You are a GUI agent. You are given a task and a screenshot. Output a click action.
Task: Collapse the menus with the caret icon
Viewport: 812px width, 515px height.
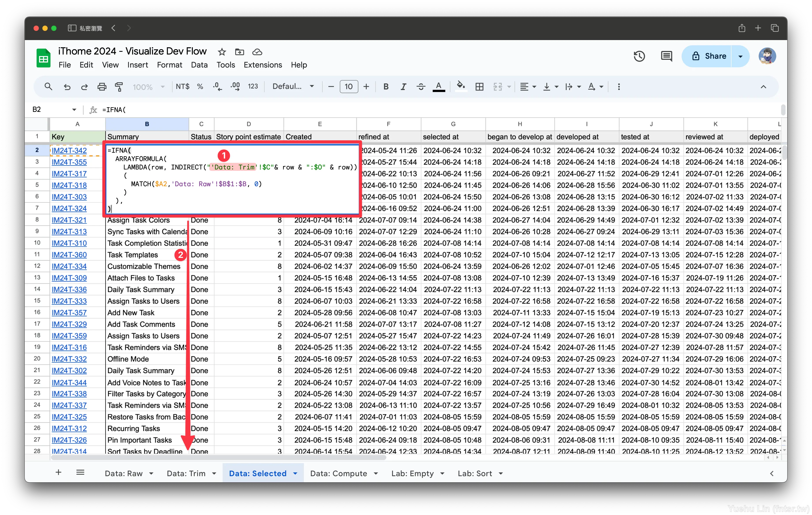tap(763, 87)
